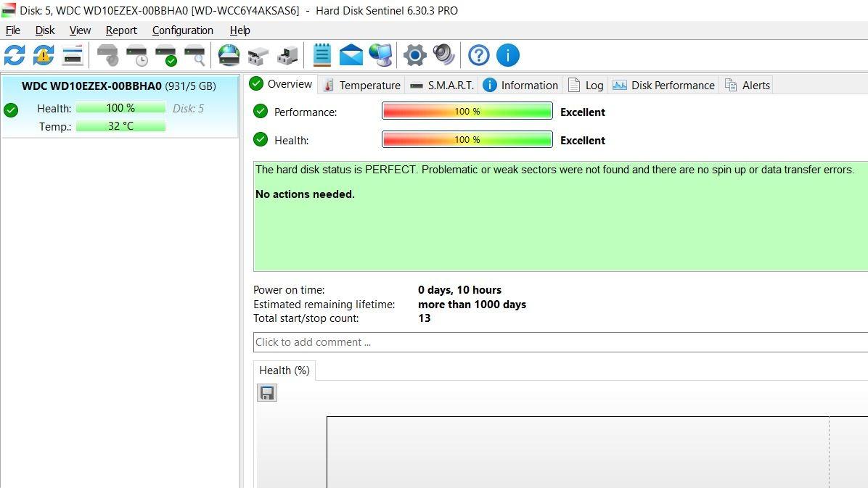Open settings with the gear icon
This screenshot has width=868, height=488.
pos(414,55)
